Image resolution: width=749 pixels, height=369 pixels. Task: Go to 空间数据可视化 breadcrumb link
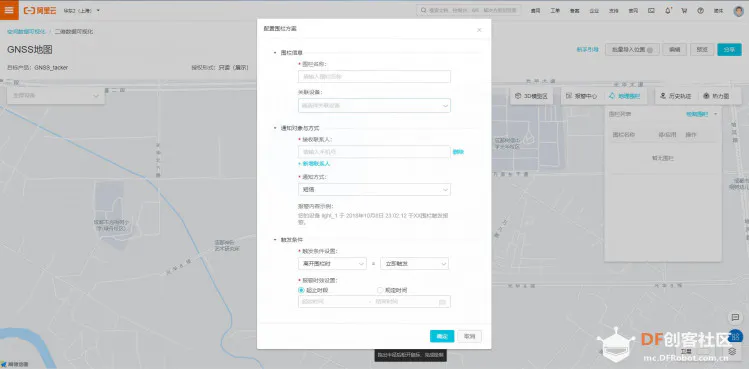coord(26,32)
